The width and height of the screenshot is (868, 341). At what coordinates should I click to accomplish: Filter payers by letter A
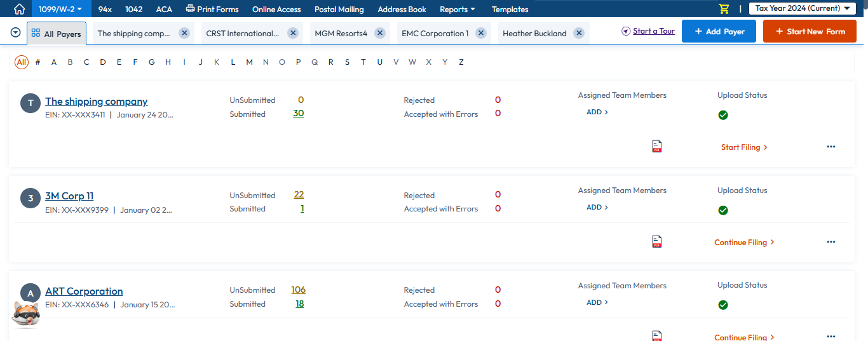tap(54, 62)
